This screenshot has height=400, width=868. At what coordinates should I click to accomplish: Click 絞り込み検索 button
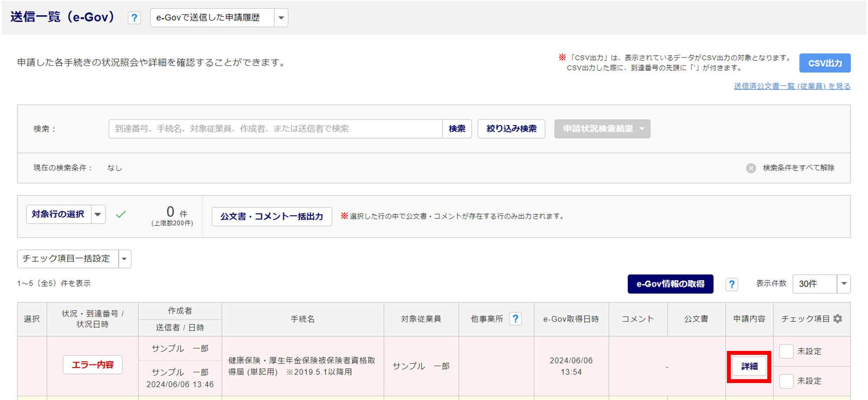point(511,129)
